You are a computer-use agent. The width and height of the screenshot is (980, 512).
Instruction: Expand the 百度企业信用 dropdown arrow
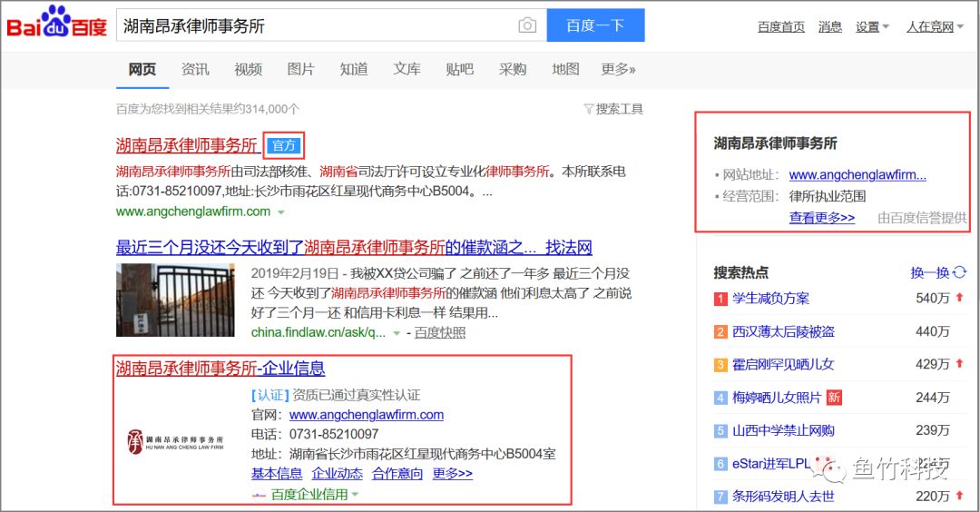pos(356,495)
